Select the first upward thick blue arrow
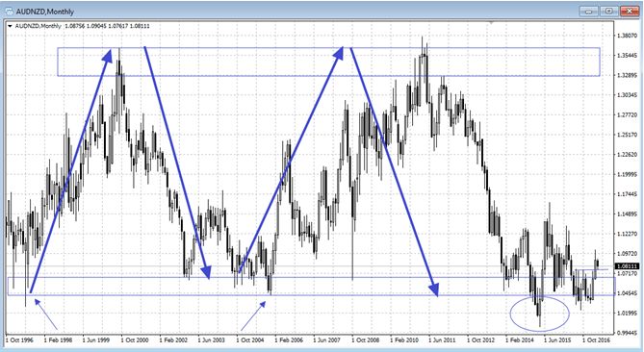 [x=70, y=170]
